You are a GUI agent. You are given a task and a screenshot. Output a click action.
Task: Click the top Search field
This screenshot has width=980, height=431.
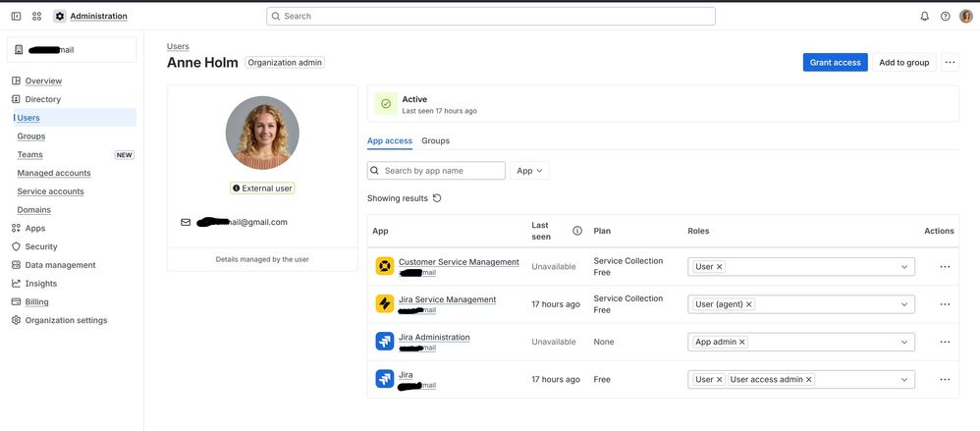tap(491, 17)
